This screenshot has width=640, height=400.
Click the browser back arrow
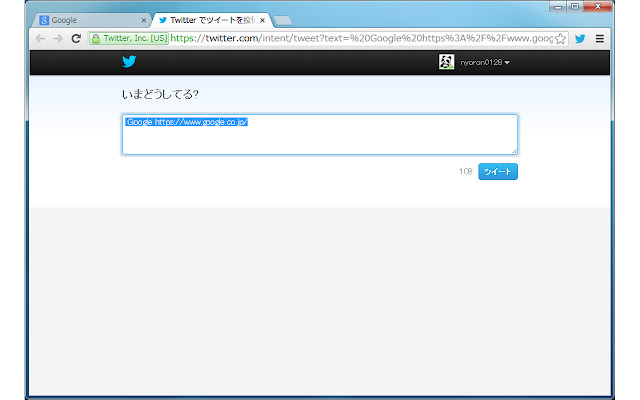coord(40,39)
